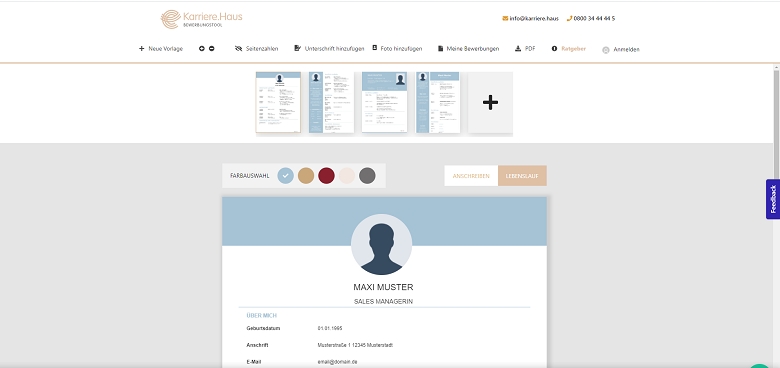Image resolution: width=780 pixels, height=368 pixels.
Task: Click Musterstraße 1 12345 Musterstadt address
Action: tap(355, 345)
